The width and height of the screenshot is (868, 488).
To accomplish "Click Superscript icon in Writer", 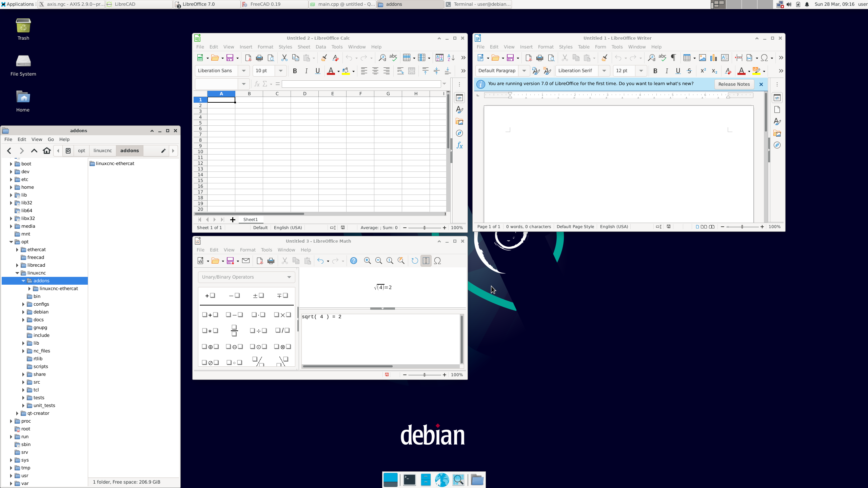I will pos(703,71).
